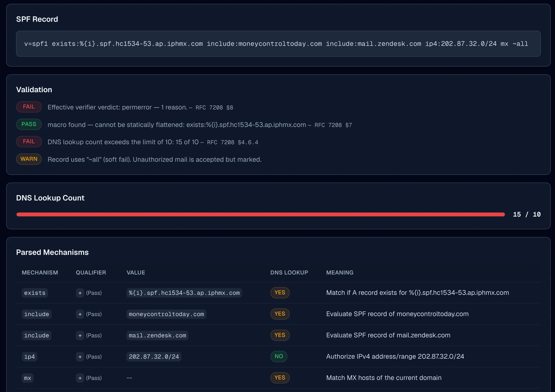Click the FAIL badge for permerror verdict
Screen dimensions: 555x392
pos(29,107)
